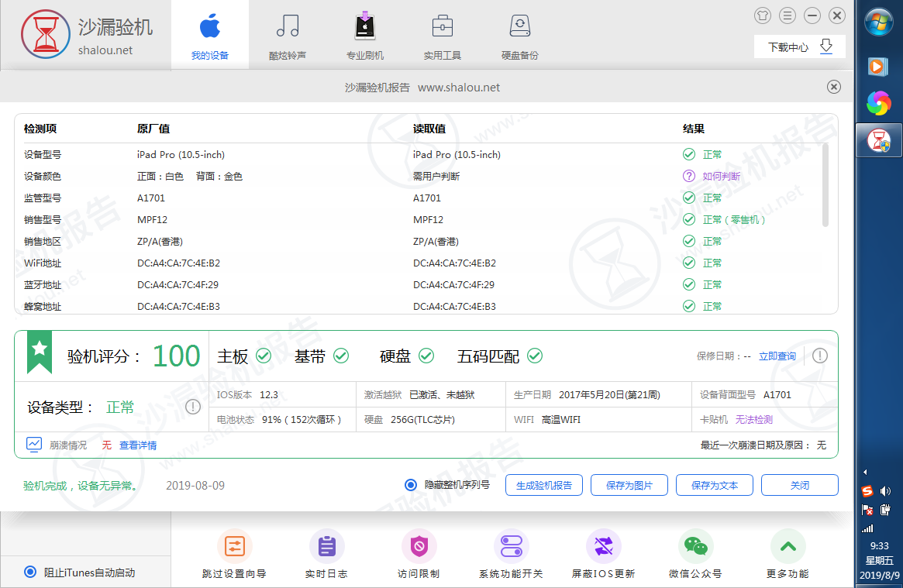Click 保存为图片 button

tap(629, 485)
